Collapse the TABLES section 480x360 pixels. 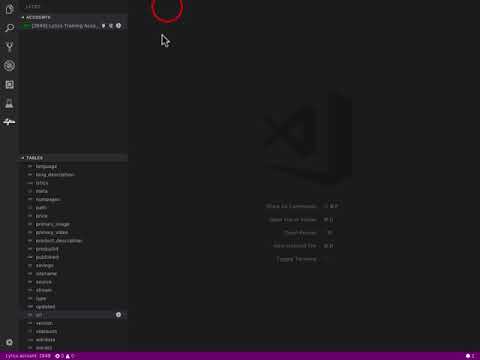pyautogui.click(x=32, y=158)
